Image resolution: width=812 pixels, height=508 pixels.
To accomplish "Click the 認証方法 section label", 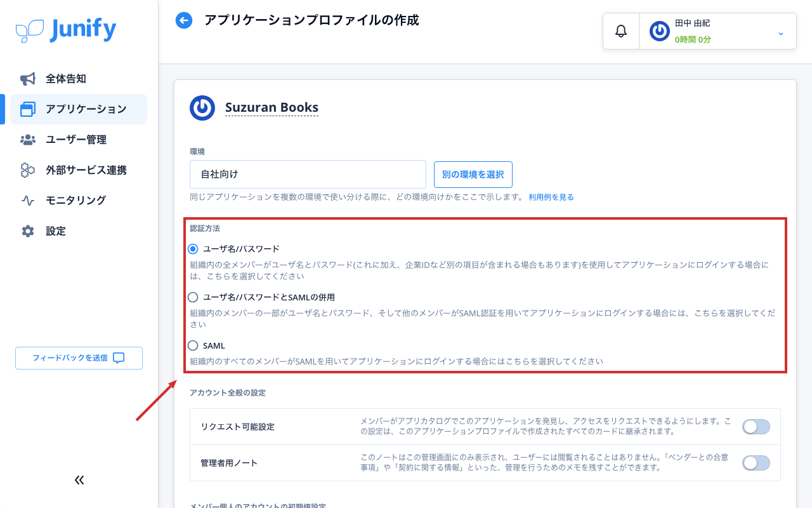I will [x=205, y=228].
